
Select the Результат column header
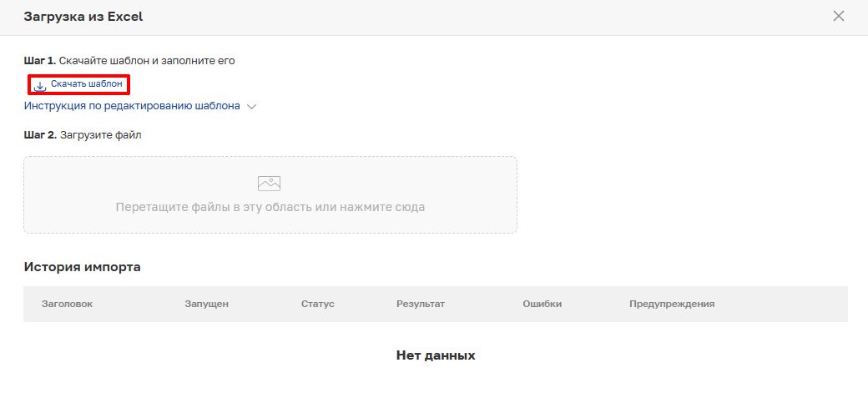[x=420, y=304]
